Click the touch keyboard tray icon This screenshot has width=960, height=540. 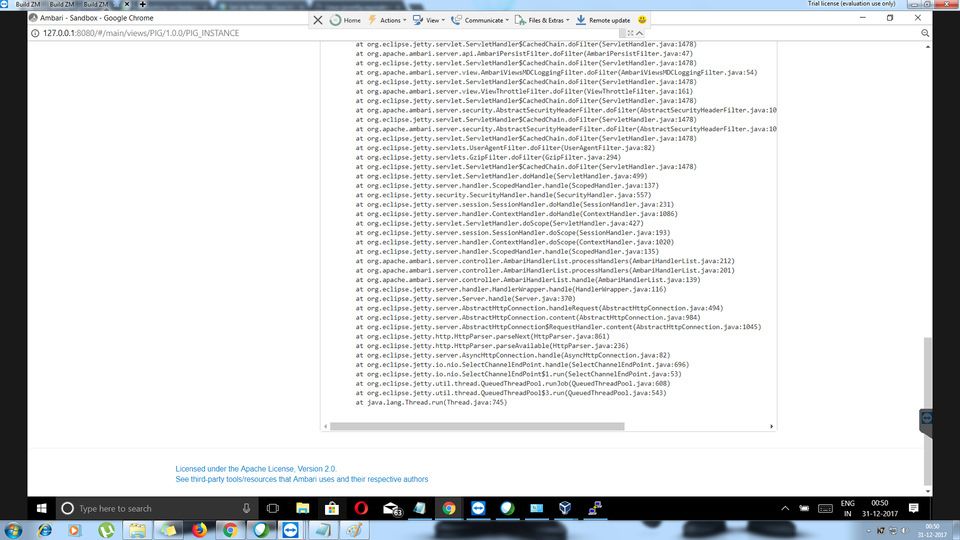pyautogui.click(x=825, y=508)
